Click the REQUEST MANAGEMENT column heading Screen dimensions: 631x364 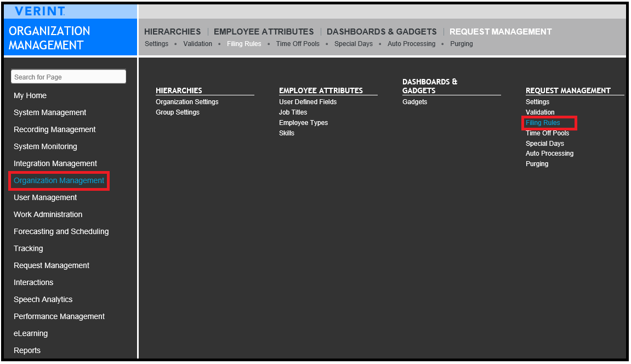[568, 91]
